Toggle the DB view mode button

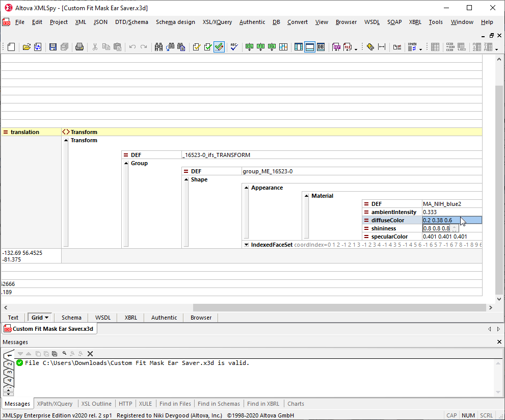[320, 46]
